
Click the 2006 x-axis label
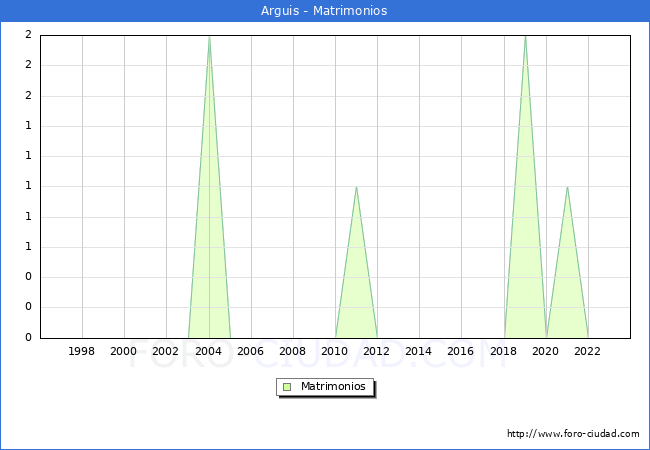pos(251,351)
